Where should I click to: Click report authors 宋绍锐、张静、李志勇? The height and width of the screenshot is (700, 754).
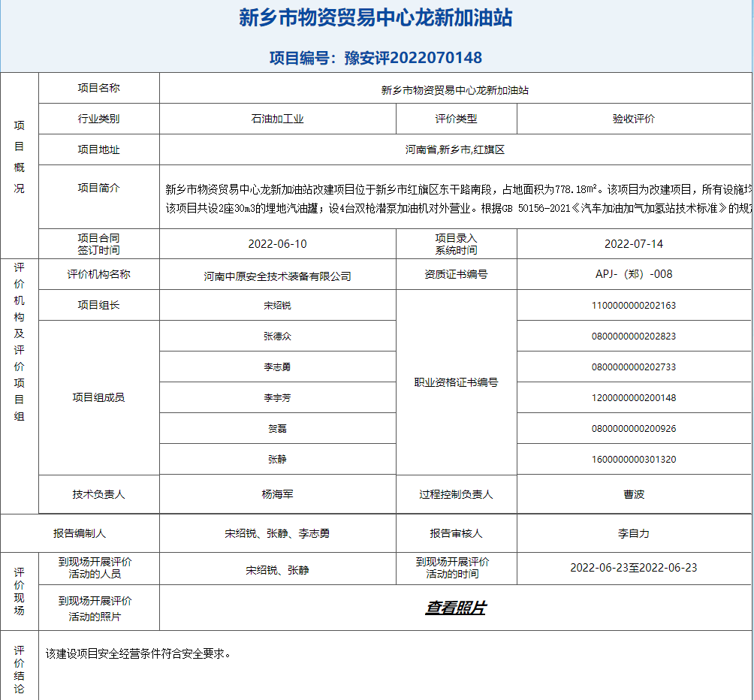[x=277, y=533]
